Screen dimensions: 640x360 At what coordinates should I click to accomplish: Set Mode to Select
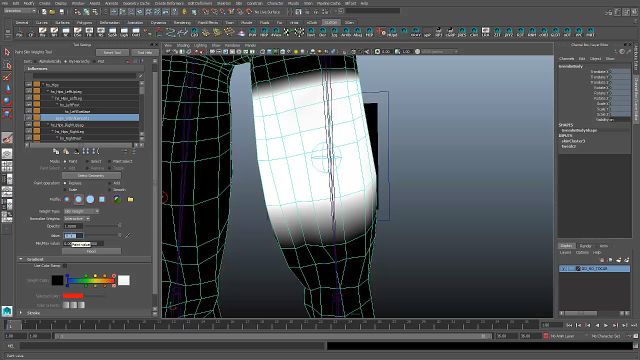pyautogui.click(x=87, y=162)
